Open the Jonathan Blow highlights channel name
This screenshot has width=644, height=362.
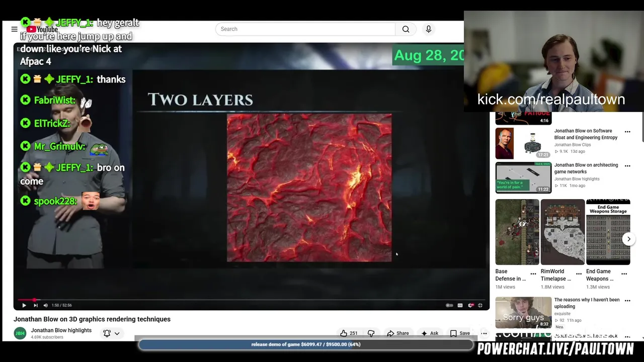coord(61,330)
